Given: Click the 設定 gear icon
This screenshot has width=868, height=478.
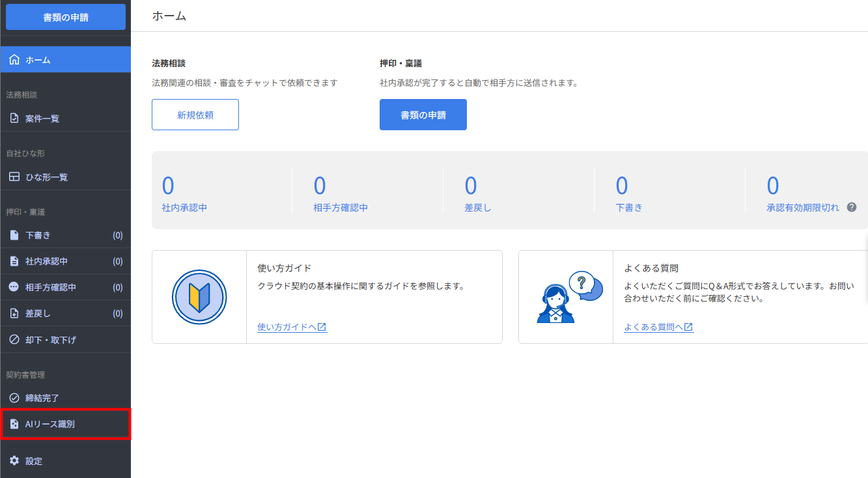Looking at the screenshot, I should coord(14,461).
